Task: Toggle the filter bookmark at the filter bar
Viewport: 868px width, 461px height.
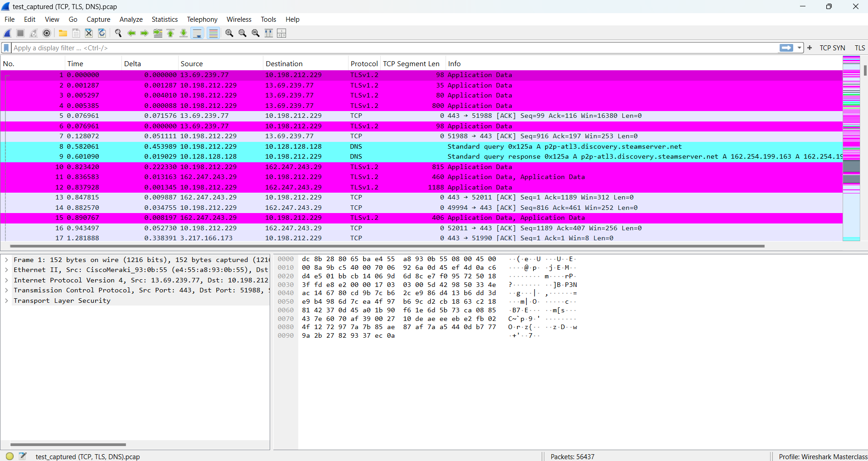Action: 6,48
